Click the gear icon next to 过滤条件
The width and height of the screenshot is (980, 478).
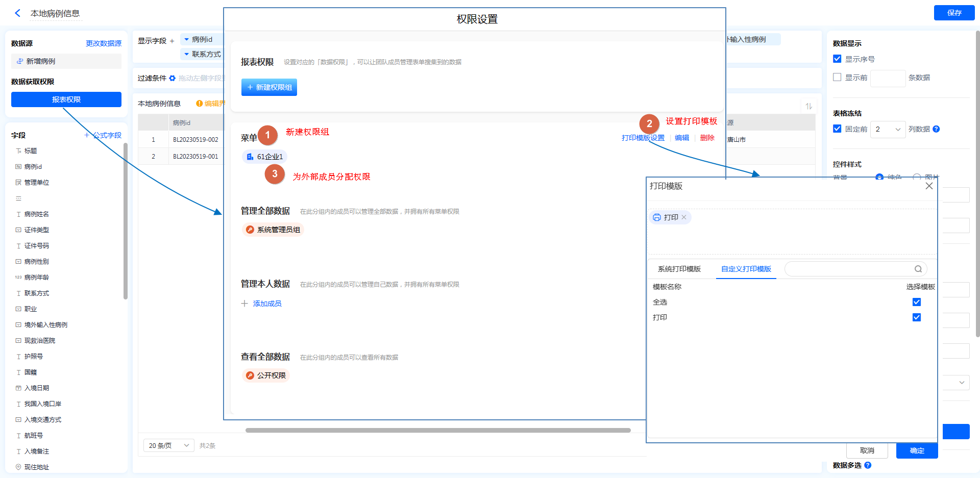(173, 78)
